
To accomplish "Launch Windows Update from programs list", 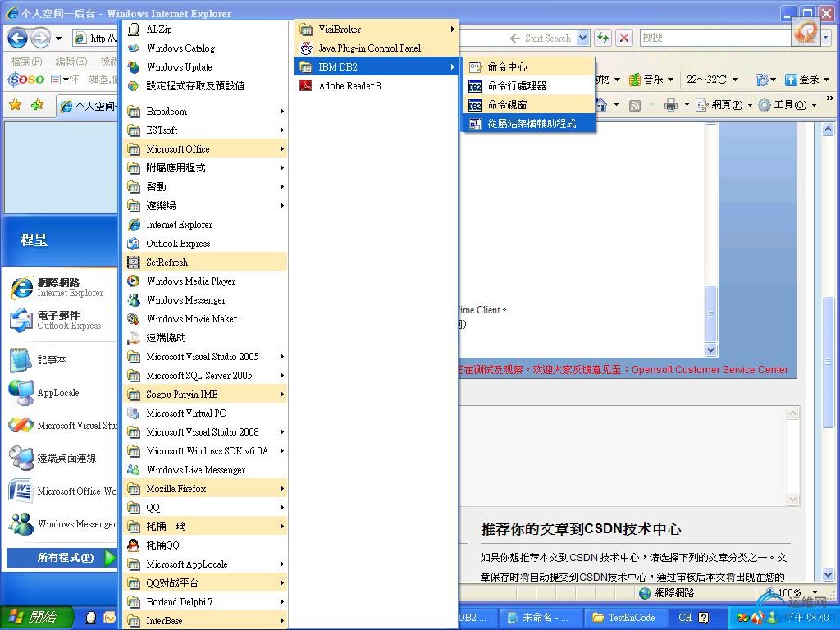I will coord(134,67).
